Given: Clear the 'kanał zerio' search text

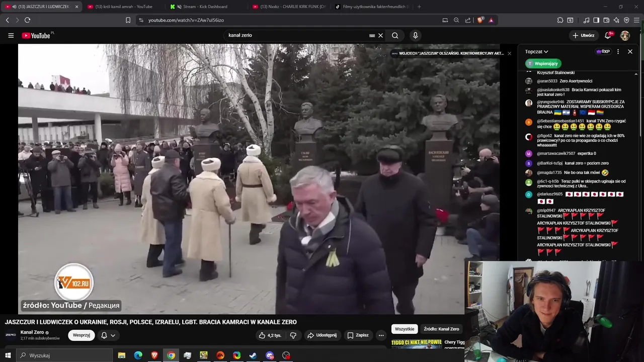Looking at the screenshot, I should 381,35.
